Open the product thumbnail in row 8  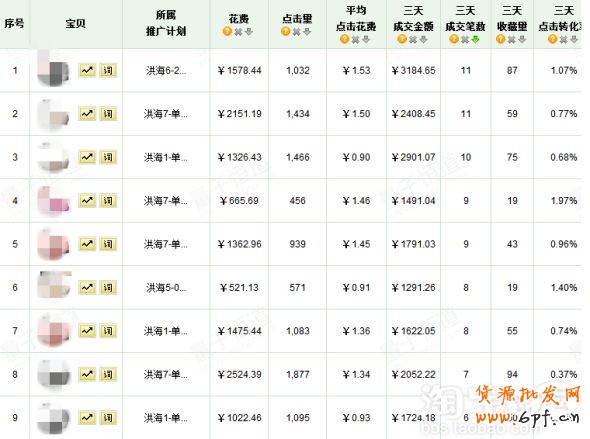tap(54, 374)
